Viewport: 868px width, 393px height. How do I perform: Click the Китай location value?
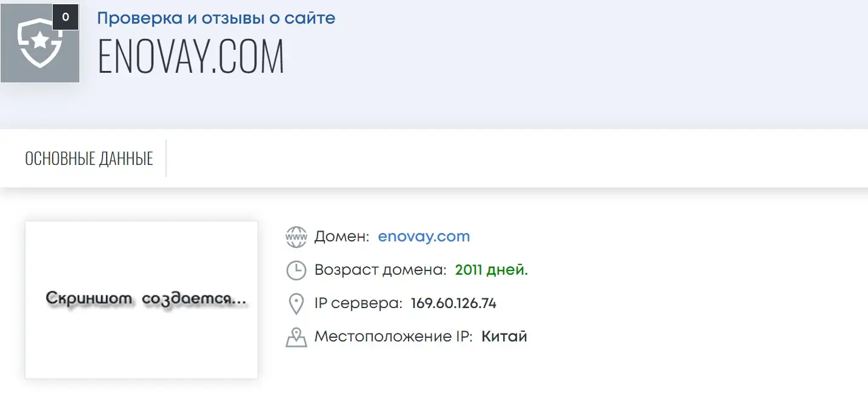click(x=504, y=337)
